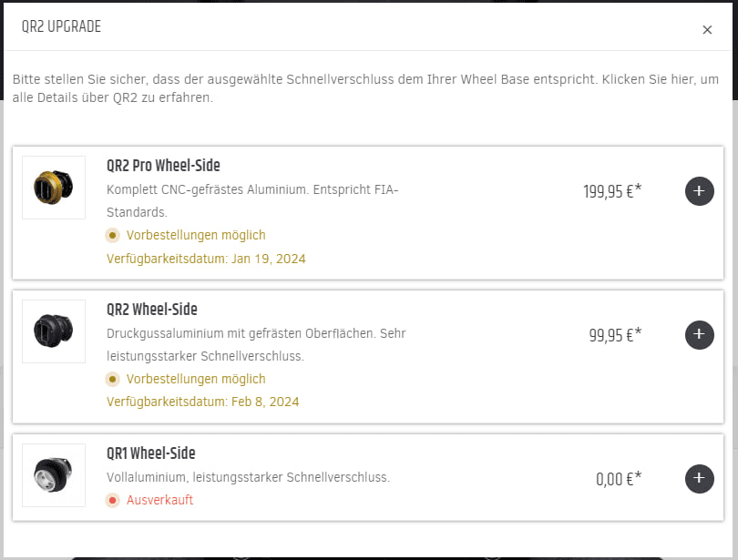View the QR1 Wheel-Side product image
The image size is (738, 560).
pos(54,475)
